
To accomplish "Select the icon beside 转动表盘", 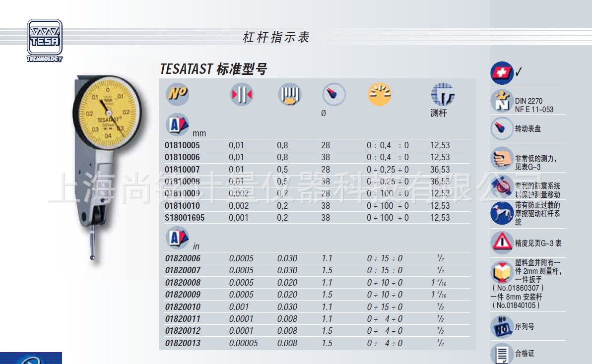I will [x=502, y=128].
